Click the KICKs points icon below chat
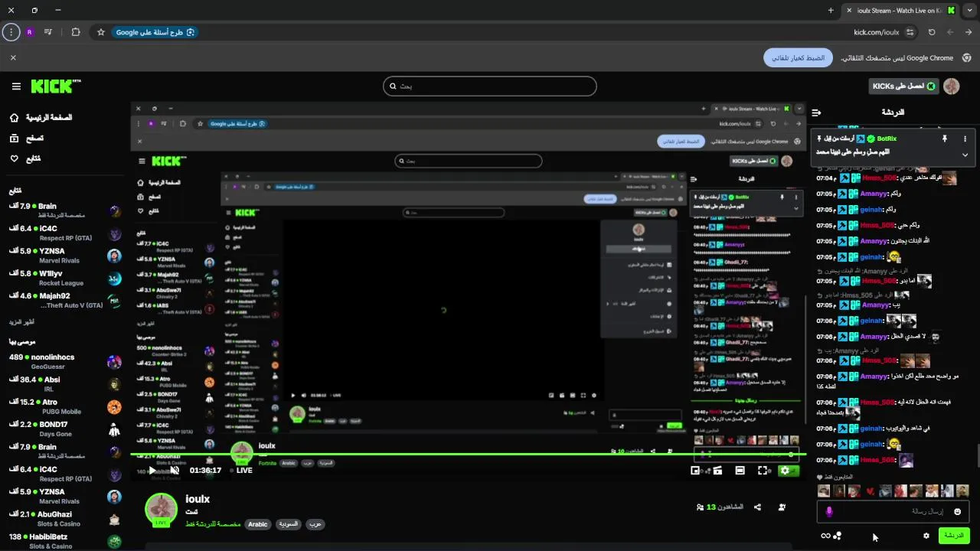 838,536
